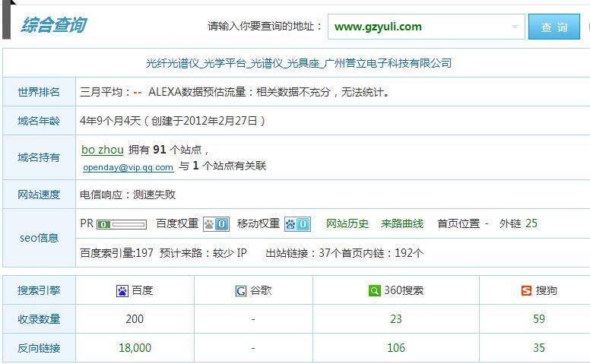Click the Baidu backlink count 18,000
Image resolution: width=590 pixels, height=364 pixels.
[135, 348]
